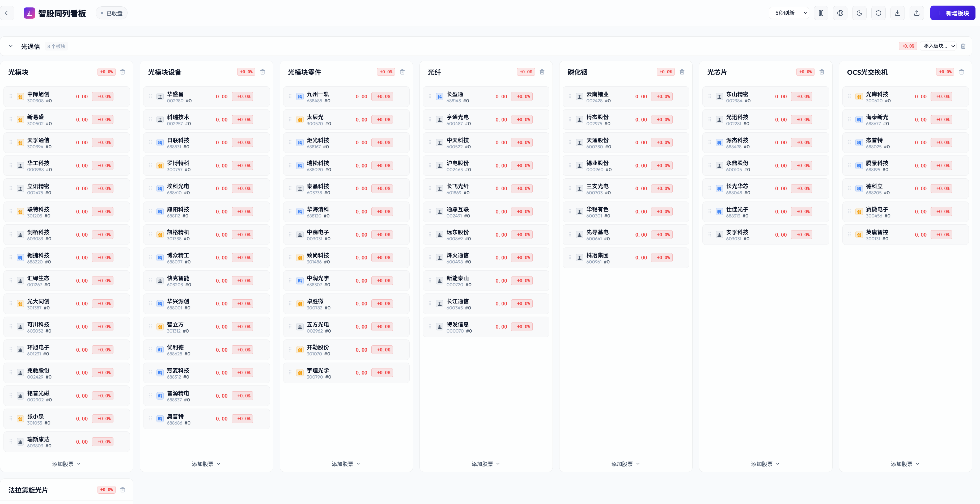Click the 新增板块 button
Screen dimensions: 980x504
point(953,13)
